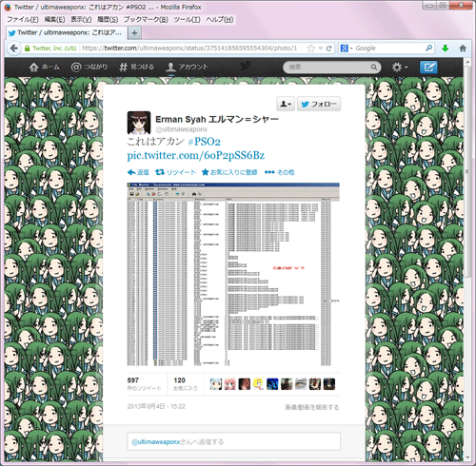Open the 履歴(S) menu
The image size is (476, 466).
pyautogui.click(x=108, y=20)
